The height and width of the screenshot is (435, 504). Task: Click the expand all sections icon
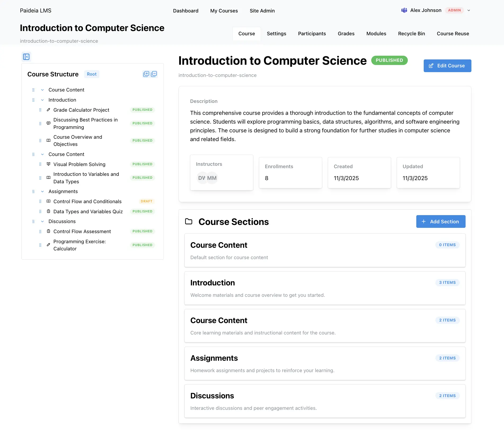pos(146,74)
